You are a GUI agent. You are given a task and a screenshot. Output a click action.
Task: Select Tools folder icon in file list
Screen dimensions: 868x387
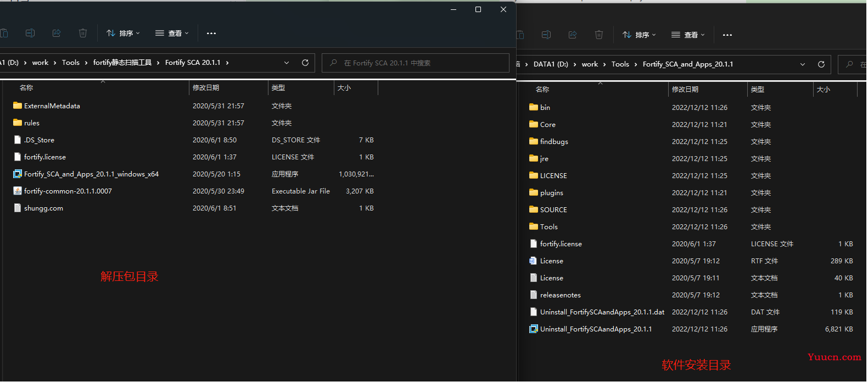tap(534, 226)
